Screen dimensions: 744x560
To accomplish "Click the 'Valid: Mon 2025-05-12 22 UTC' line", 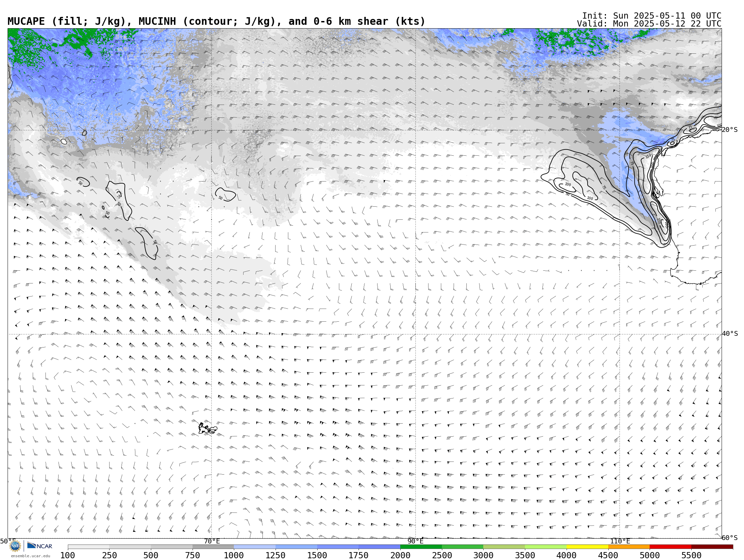I will click(649, 24).
